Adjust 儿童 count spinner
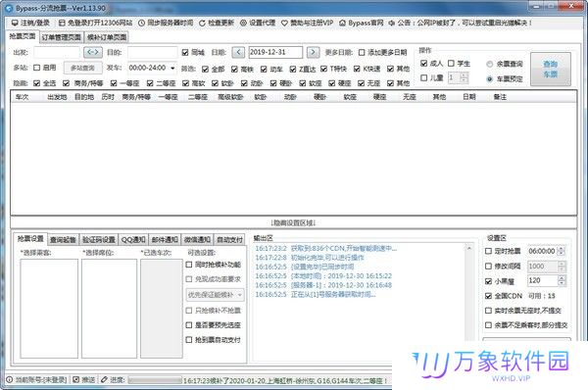Viewport: 588px width, 390px height. point(464,78)
